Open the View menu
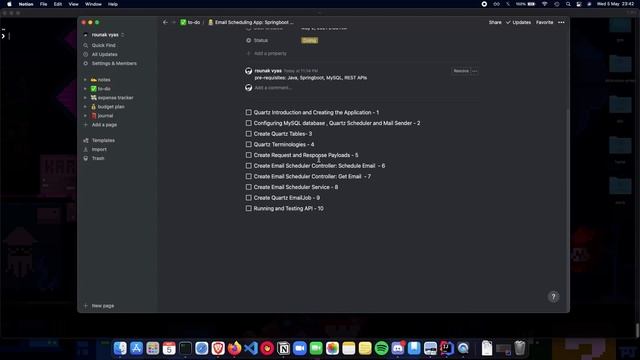Screen dimensions: 640x360 [73, 4]
